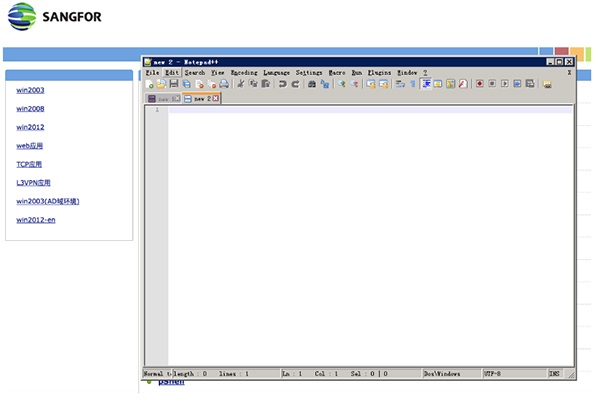Open the Language menu
This screenshot has height=402, width=600.
tap(277, 73)
